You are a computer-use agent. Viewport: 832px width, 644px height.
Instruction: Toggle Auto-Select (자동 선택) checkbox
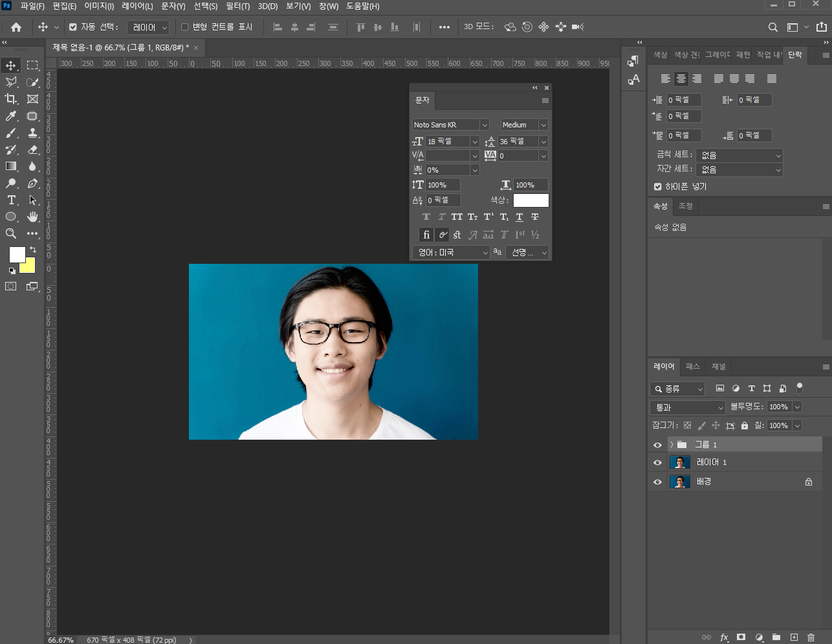[x=73, y=27]
